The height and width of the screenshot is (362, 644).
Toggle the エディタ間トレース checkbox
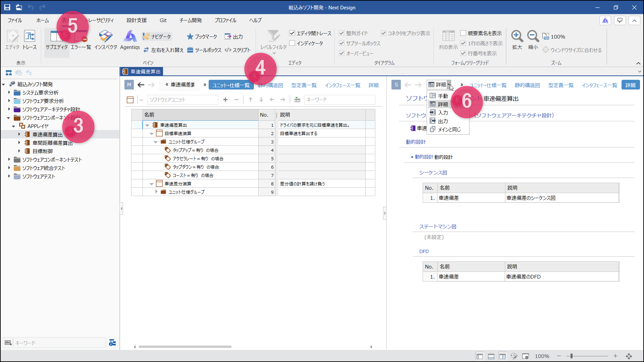tap(292, 33)
